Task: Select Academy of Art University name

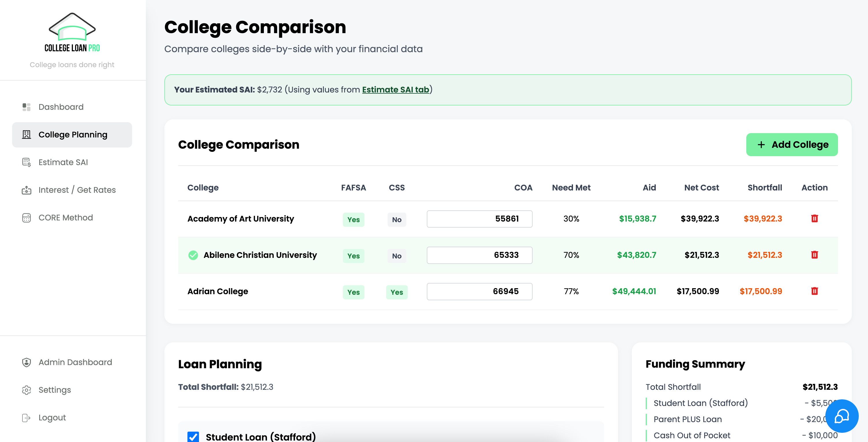Action: (241, 219)
